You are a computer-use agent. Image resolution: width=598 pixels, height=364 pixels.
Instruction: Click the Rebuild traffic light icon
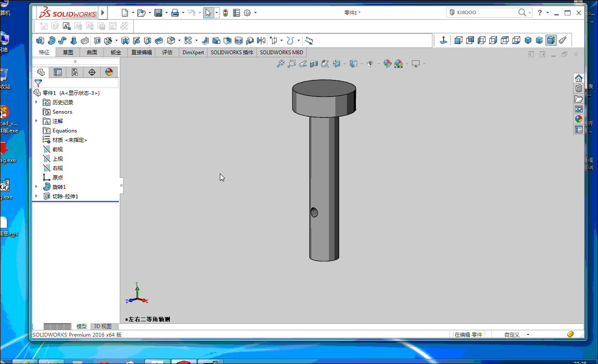(225, 13)
